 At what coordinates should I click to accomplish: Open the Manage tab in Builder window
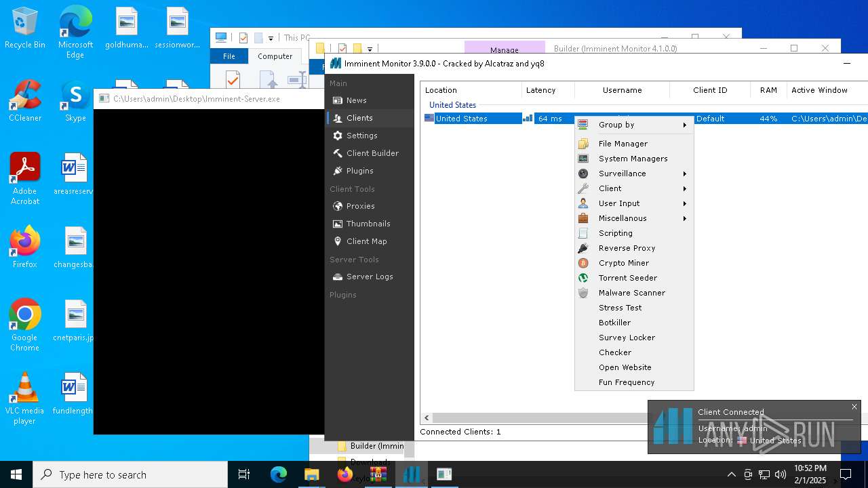coord(505,49)
